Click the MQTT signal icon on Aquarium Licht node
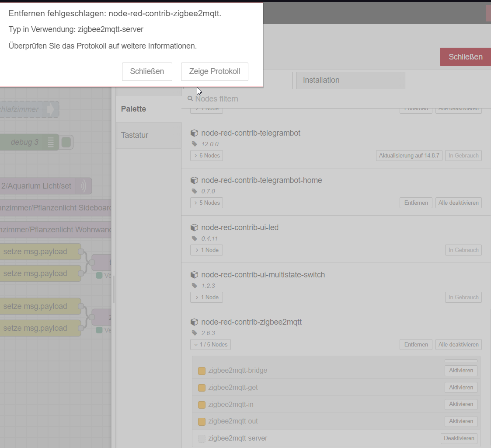The width and height of the screenshot is (491, 448). [84, 186]
